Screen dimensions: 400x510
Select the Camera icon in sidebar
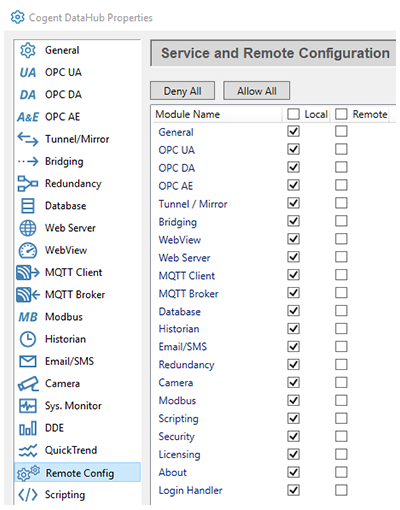[28, 384]
